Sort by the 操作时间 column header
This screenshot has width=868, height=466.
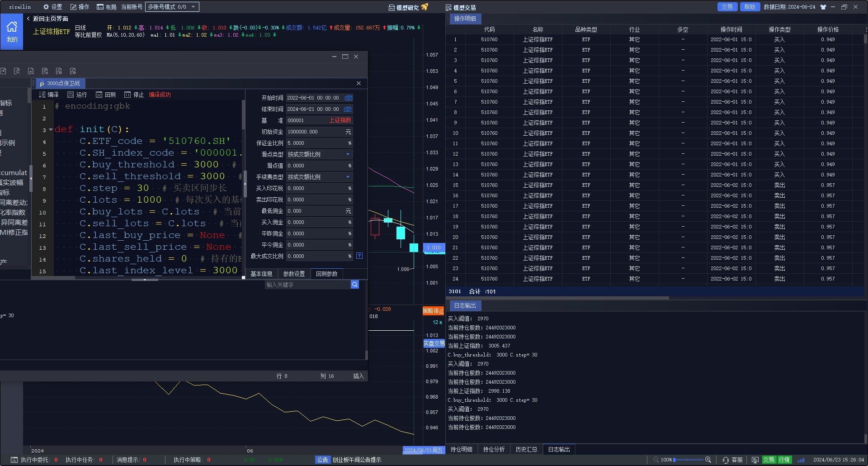coord(731,29)
